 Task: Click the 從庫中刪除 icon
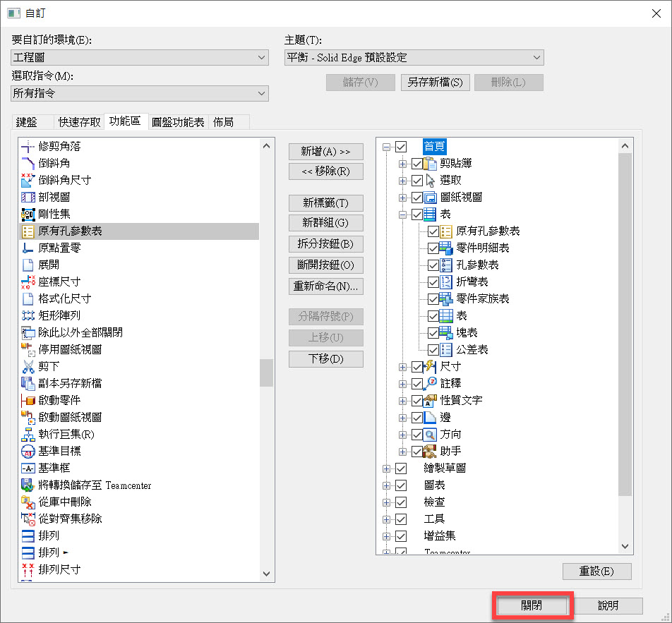[x=28, y=502]
